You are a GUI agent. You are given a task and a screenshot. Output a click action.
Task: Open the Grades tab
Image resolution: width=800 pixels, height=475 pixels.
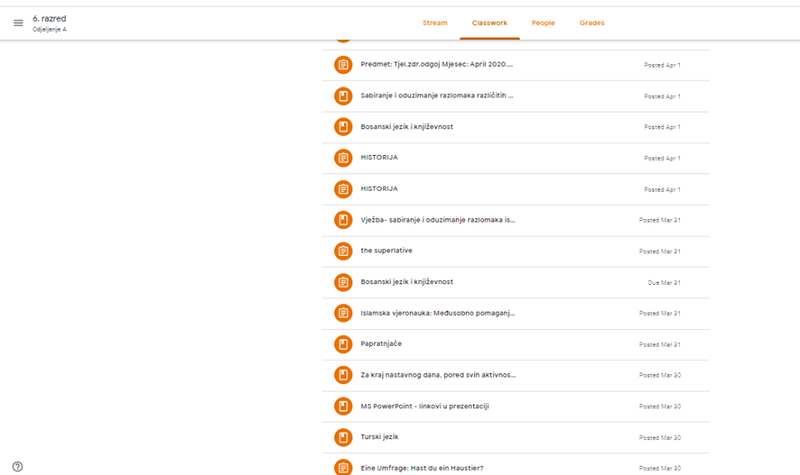coord(592,22)
